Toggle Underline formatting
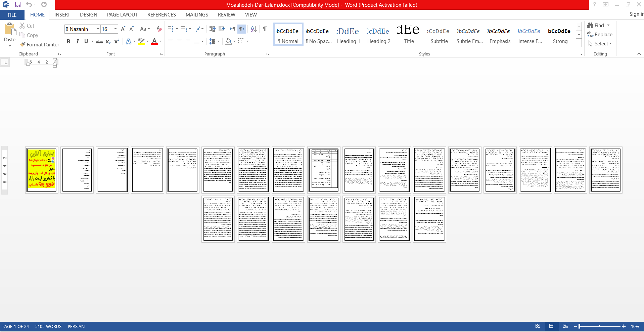The width and height of the screenshot is (644, 332). click(86, 41)
